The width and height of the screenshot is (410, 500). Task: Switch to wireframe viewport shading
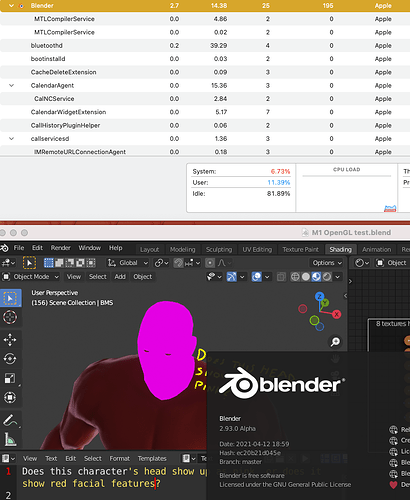[295, 277]
